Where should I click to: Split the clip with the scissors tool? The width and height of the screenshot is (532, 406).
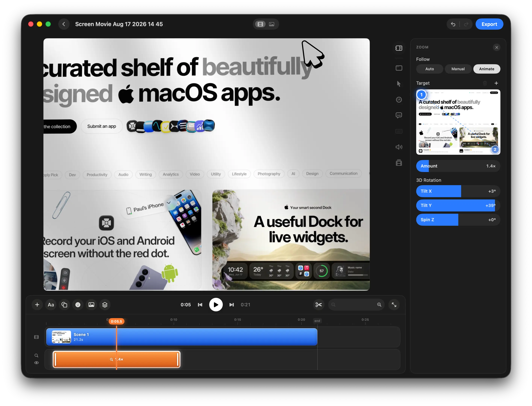tap(319, 305)
